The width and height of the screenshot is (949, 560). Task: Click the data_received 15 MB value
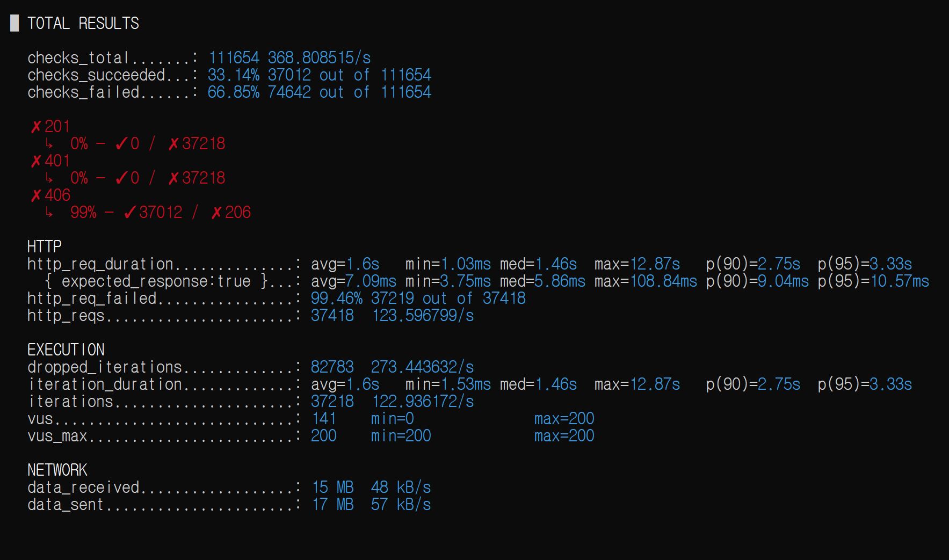pos(333,488)
